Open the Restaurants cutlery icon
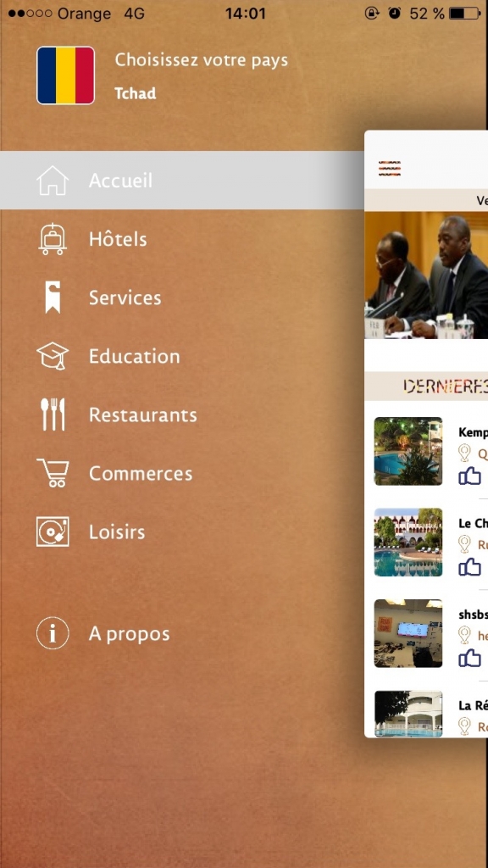This screenshot has width=488, height=868. pos(53,415)
